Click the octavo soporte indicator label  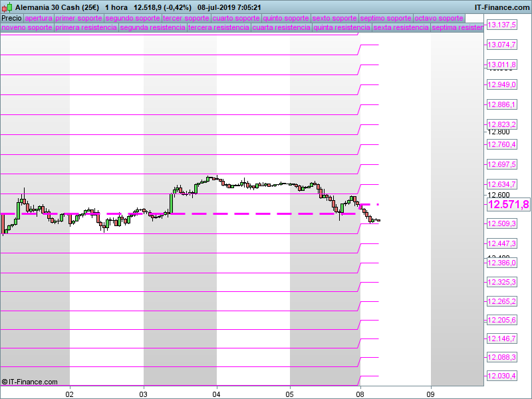click(x=439, y=18)
